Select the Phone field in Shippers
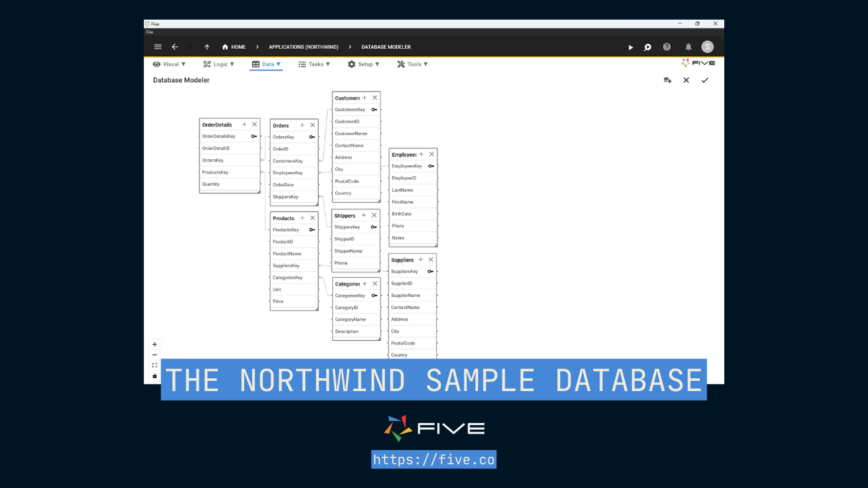This screenshot has width=868, height=488. (356, 263)
